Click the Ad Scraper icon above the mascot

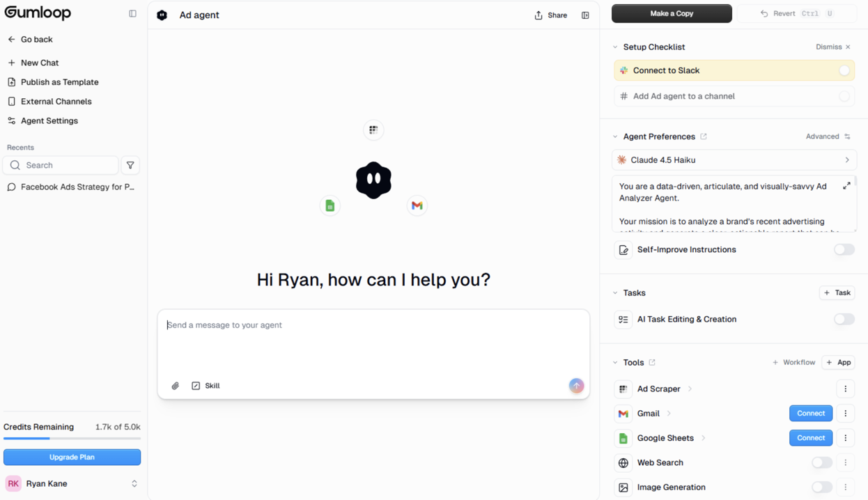[x=373, y=130]
